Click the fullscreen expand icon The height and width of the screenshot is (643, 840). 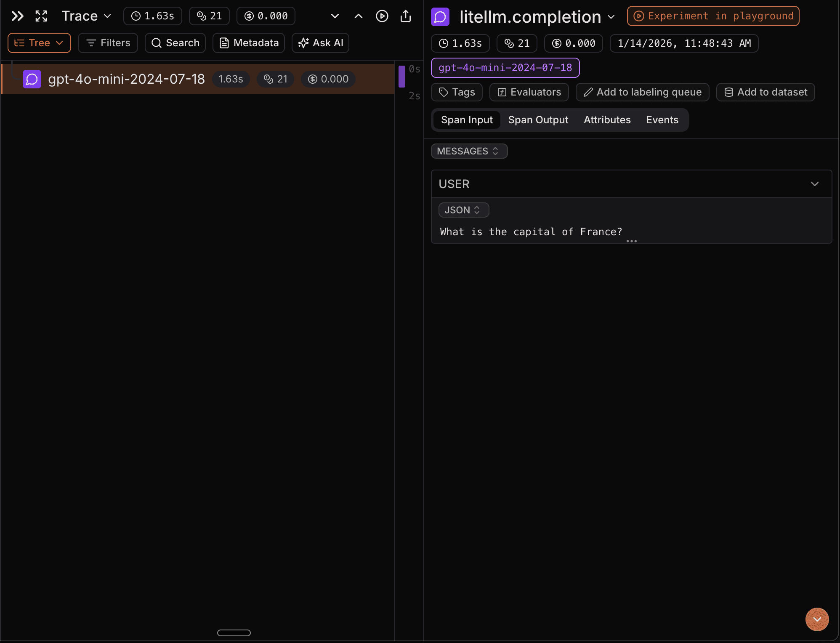[41, 16]
